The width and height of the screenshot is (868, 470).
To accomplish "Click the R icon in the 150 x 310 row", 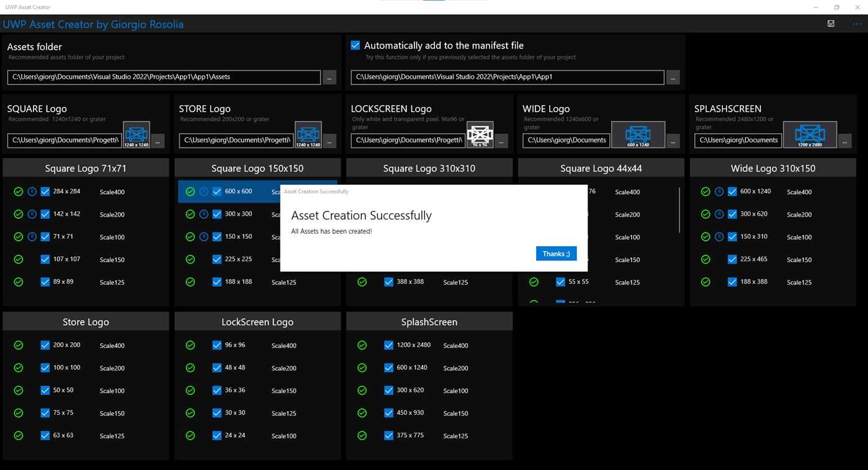I will click(x=719, y=237).
